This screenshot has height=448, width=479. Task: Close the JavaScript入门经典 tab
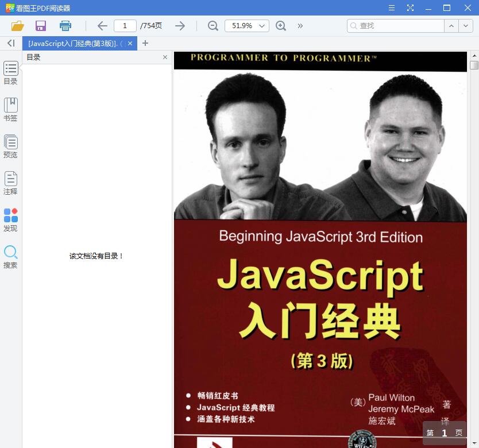tap(130, 44)
